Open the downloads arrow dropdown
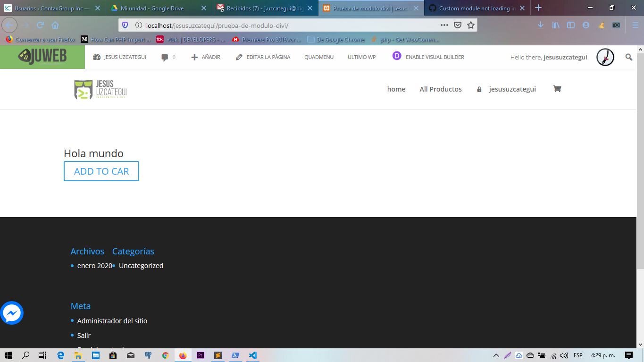The image size is (644, 362). point(540,26)
